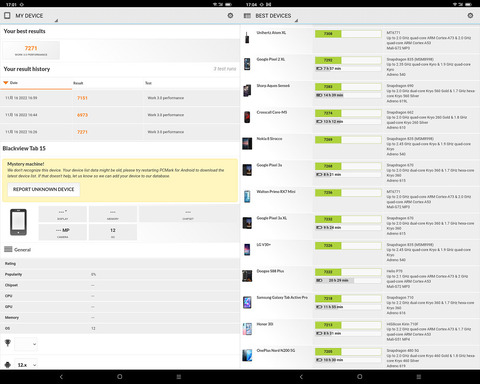This screenshot has height=384, width=480.
Task: Tap Android back button on left screen
Action: (x=61, y=377)
